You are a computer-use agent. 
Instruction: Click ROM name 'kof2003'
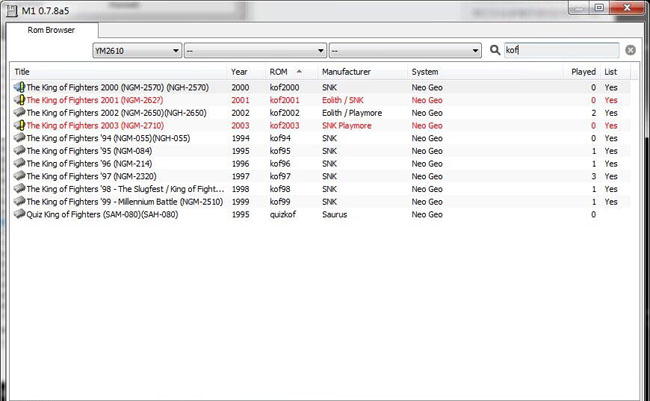click(284, 125)
